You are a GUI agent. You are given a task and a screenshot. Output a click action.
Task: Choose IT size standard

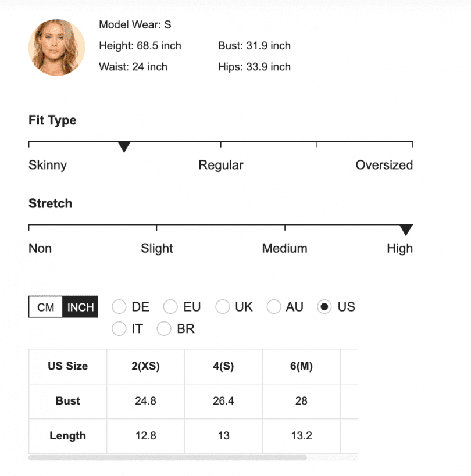(119, 328)
